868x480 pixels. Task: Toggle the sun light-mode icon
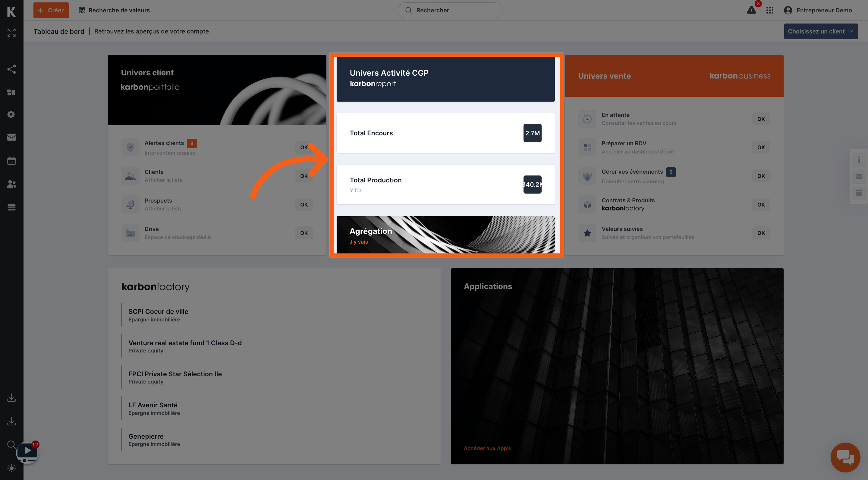(11, 468)
